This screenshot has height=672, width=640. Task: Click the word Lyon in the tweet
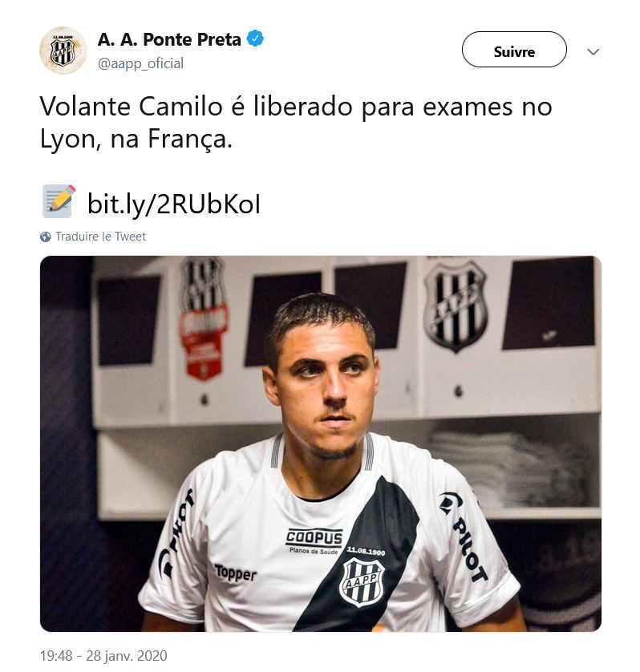click(67, 140)
